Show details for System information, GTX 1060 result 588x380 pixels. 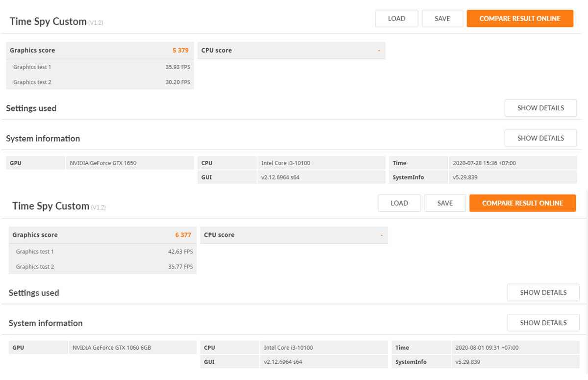tap(543, 323)
